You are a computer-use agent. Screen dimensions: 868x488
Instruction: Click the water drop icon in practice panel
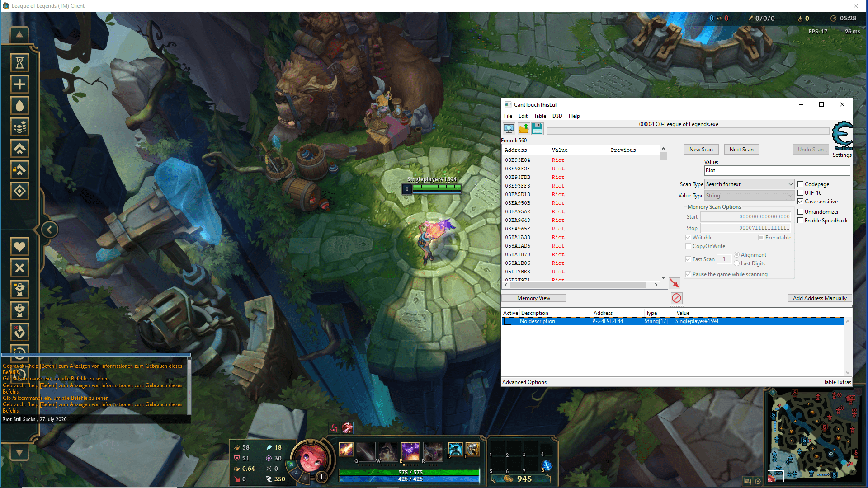(x=19, y=106)
